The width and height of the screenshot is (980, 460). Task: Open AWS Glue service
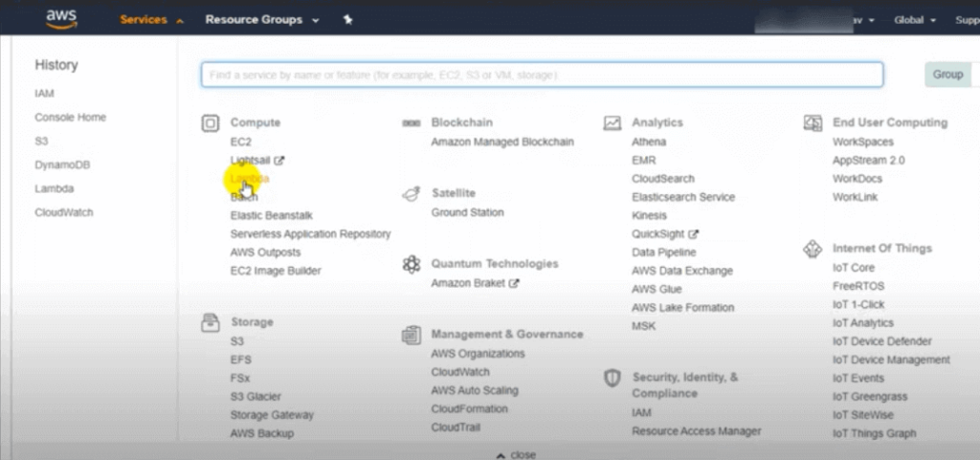click(657, 290)
